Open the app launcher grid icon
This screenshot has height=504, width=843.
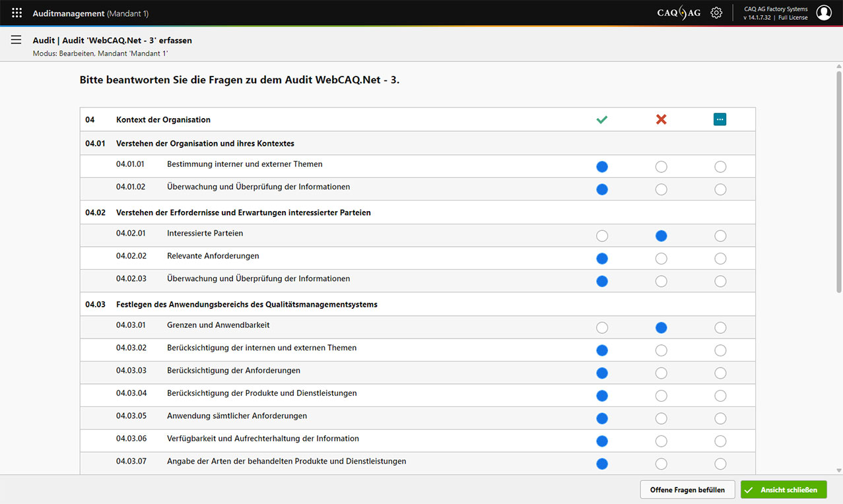(17, 13)
